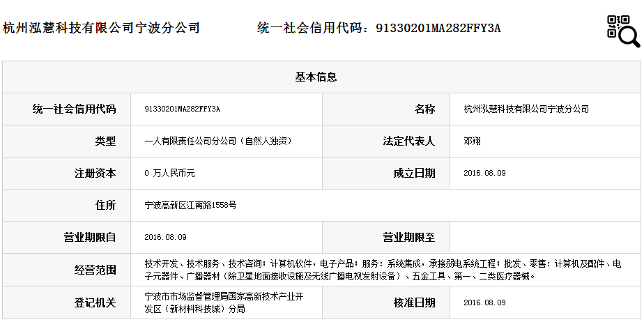Select company name value in 名称 row

[x=526, y=109]
